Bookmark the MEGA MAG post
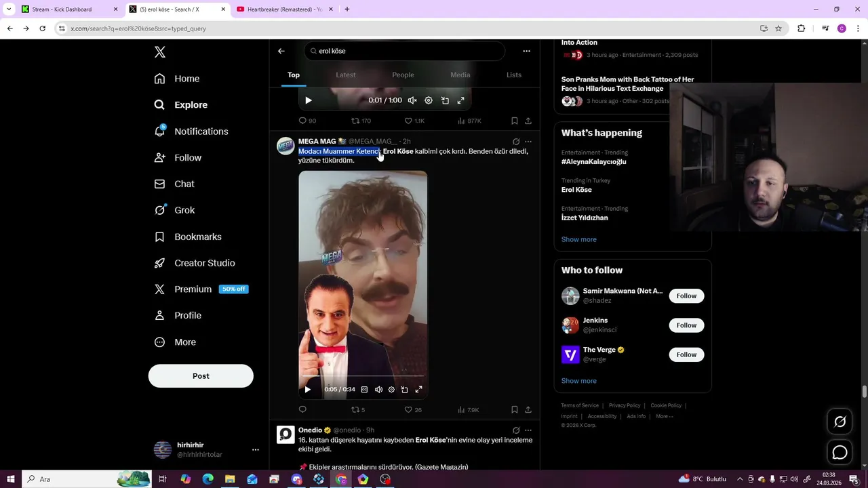Image resolution: width=868 pixels, height=488 pixels. pos(515,409)
